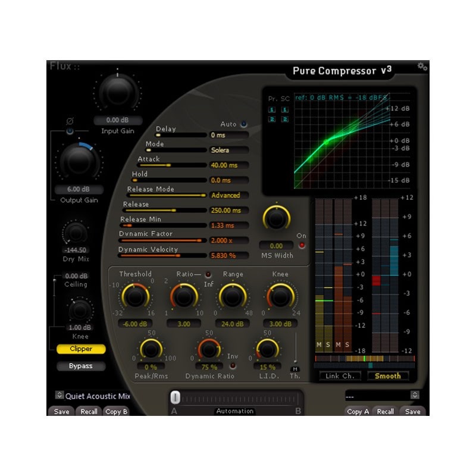Click the Solera mode value field
The image size is (476, 476).
point(228,150)
